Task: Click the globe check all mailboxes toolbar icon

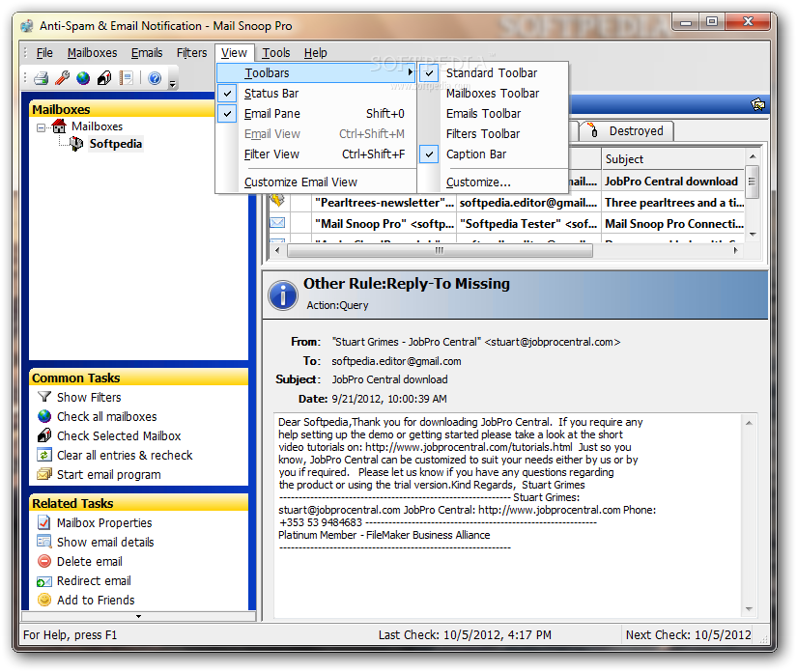Action: tap(83, 78)
